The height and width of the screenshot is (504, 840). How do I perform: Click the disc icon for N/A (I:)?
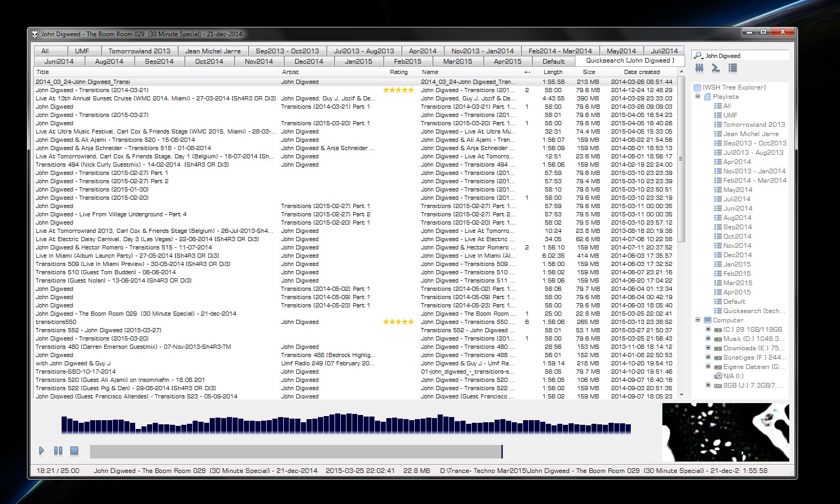(718, 376)
